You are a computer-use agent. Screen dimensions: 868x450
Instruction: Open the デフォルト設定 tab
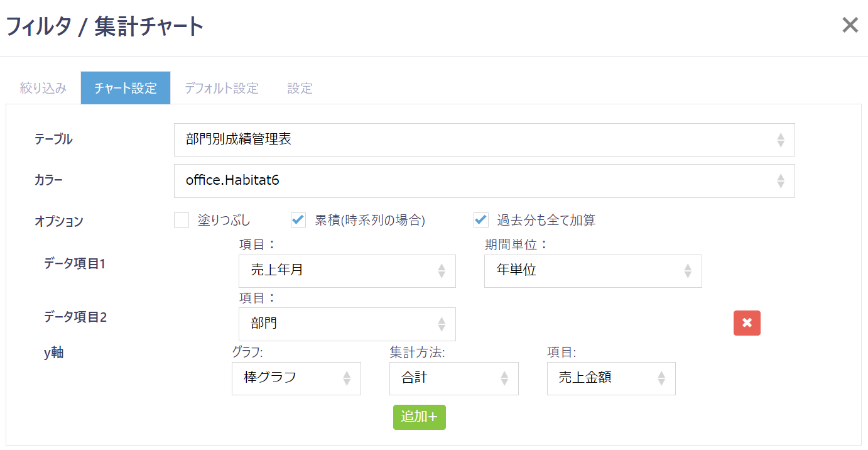[x=221, y=88]
